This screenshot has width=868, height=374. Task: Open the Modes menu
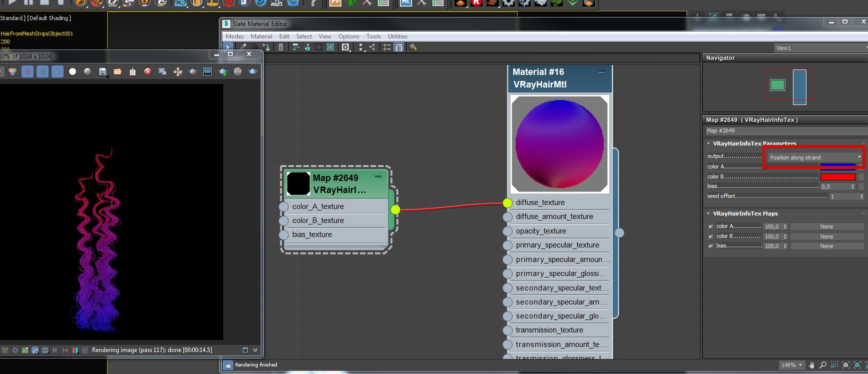[x=235, y=36]
